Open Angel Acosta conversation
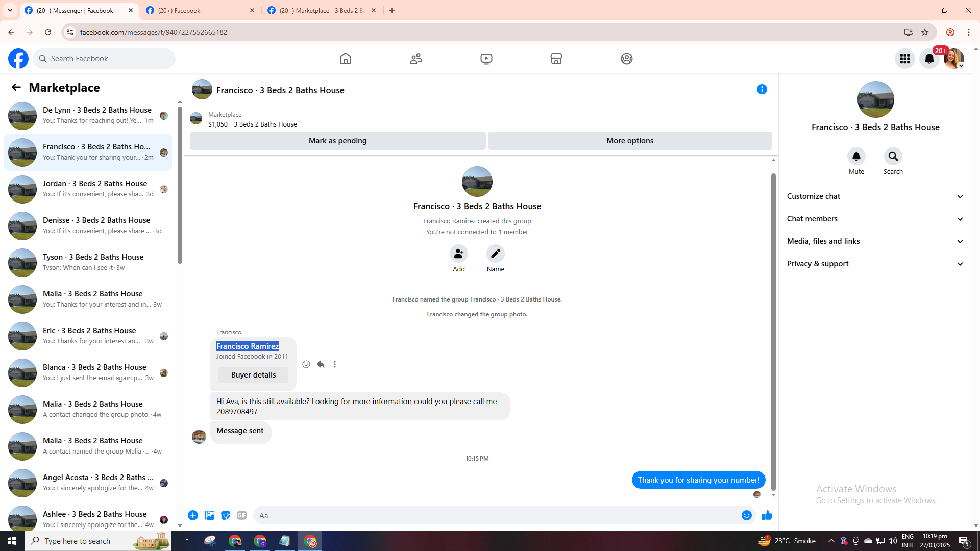 (x=88, y=483)
